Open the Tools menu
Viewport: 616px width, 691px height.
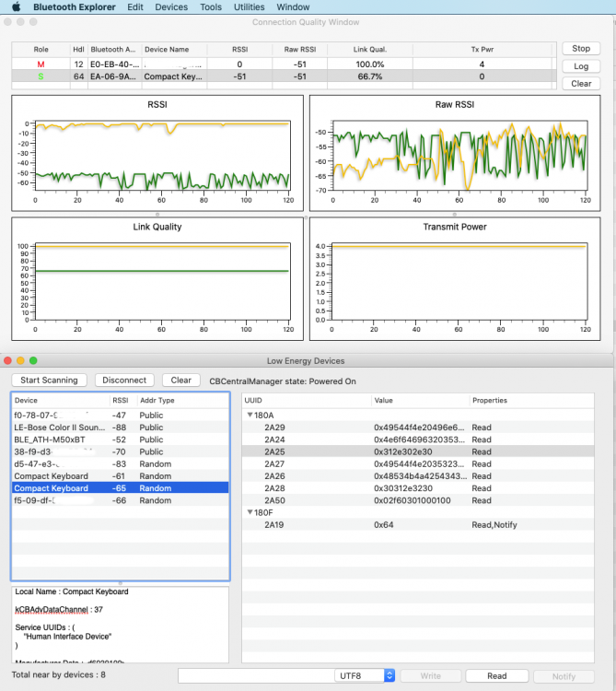click(x=211, y=6)
